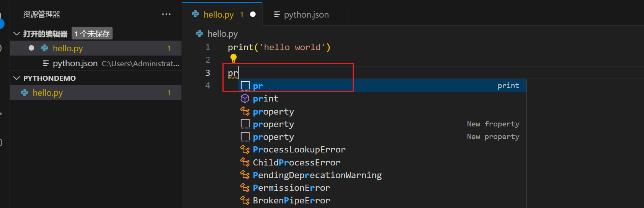Select python.json in open editors list
Screen dimensions: 644x208
[96, 63]
